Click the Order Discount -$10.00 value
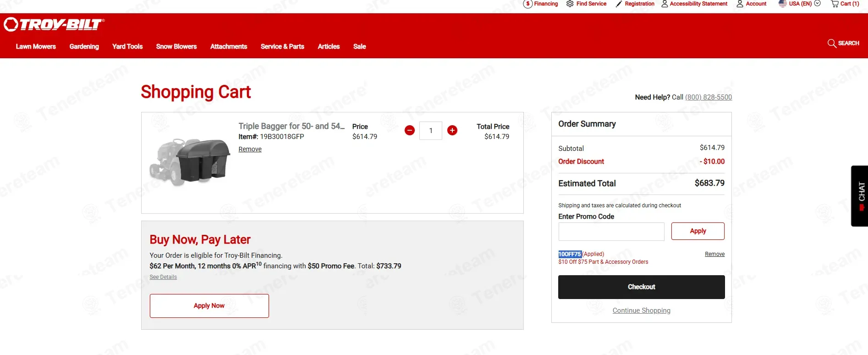Screen dimensions: 868x355 [x=712, y=161]
